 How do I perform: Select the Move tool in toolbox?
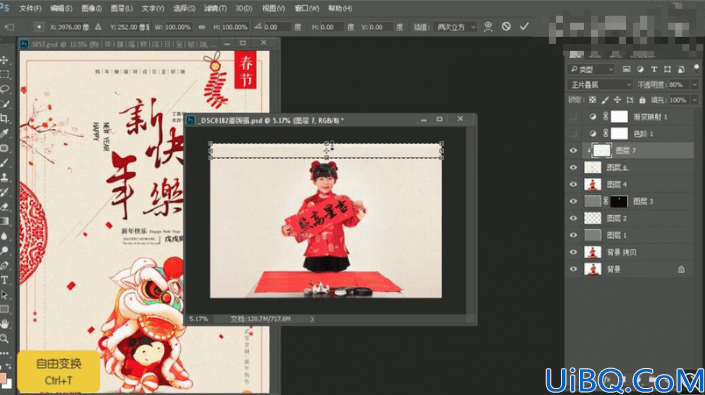(x=4, y=60)
